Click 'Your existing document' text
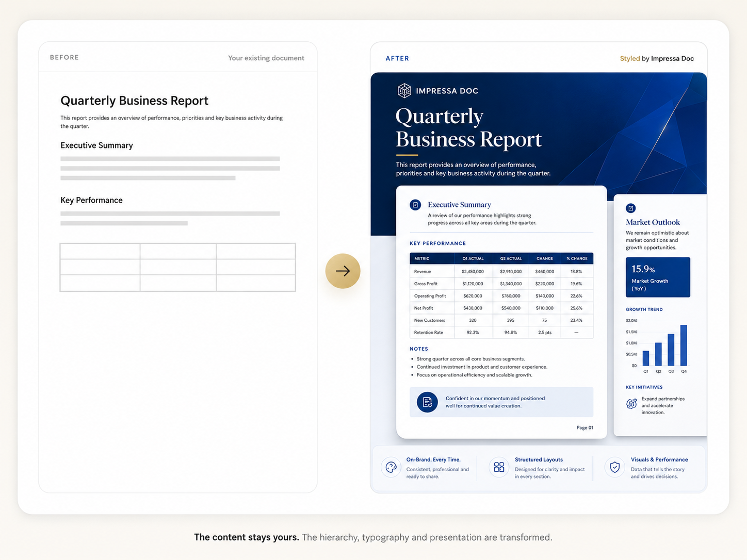Screen dimensions: 747x560 click(266, 58)
